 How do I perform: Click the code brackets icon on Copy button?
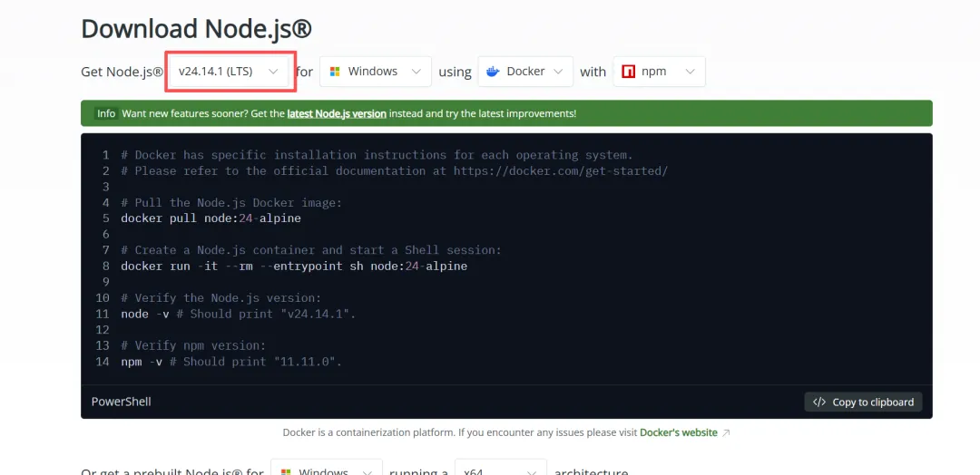click(819, 402)
